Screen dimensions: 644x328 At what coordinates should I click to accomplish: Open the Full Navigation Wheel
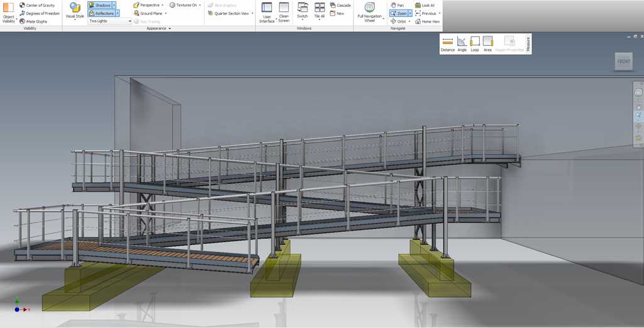click(370, 12)
